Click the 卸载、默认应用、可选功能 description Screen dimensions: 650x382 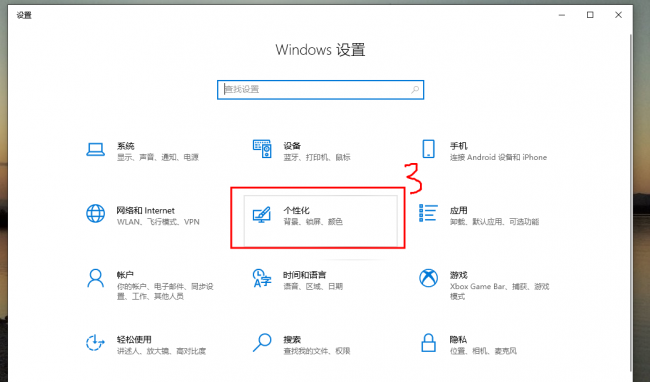pyautogui.click(x=495, y=222)
